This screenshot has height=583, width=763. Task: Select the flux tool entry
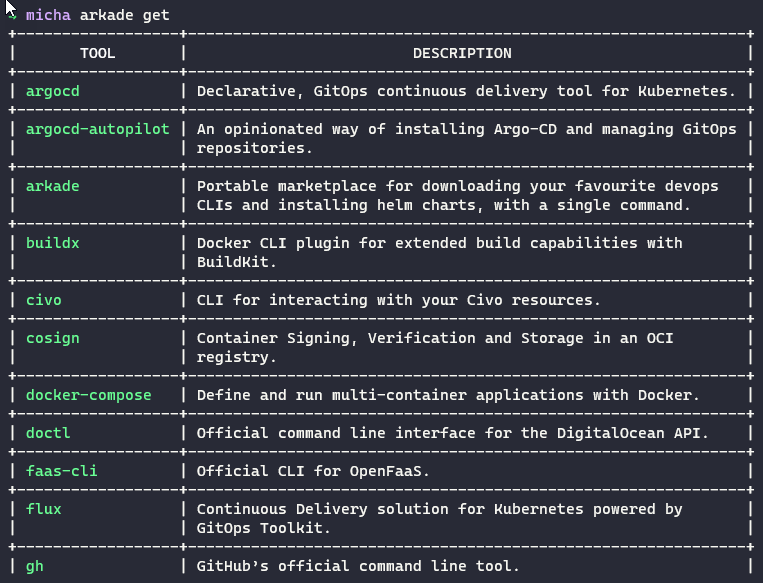pyautogui.click(x=43, y=509)
